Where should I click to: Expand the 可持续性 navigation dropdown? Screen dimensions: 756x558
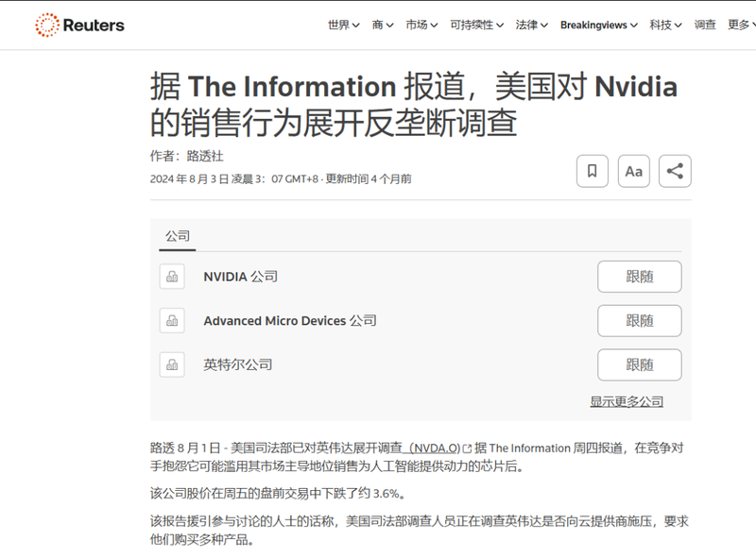[x=476, y=25]
